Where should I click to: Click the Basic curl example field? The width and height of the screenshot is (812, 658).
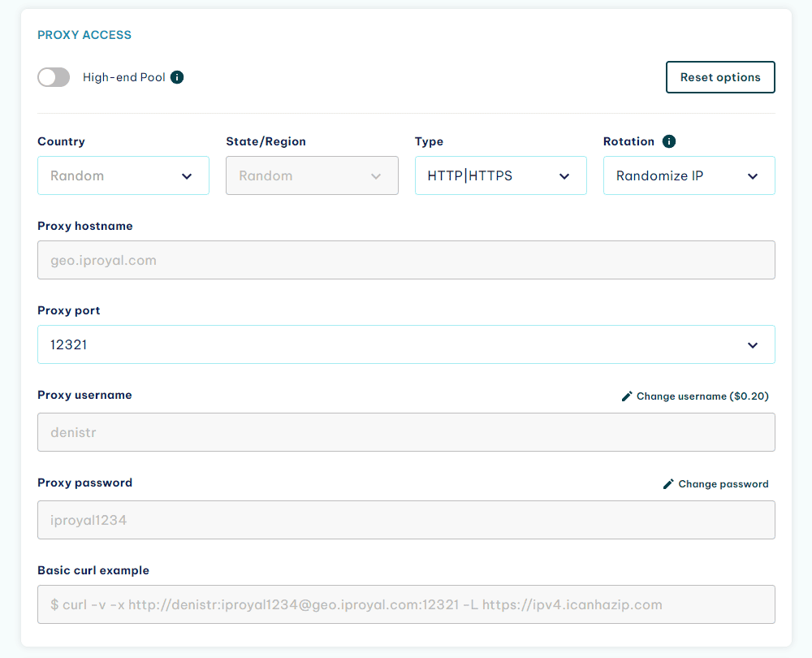(x=406, y=604)
